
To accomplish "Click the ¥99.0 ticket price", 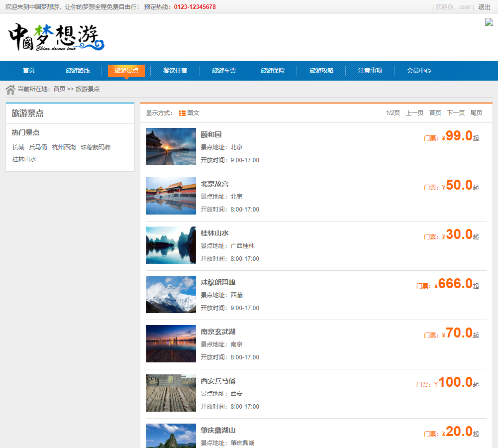I will pyautogui.click(x=457, y=136).
